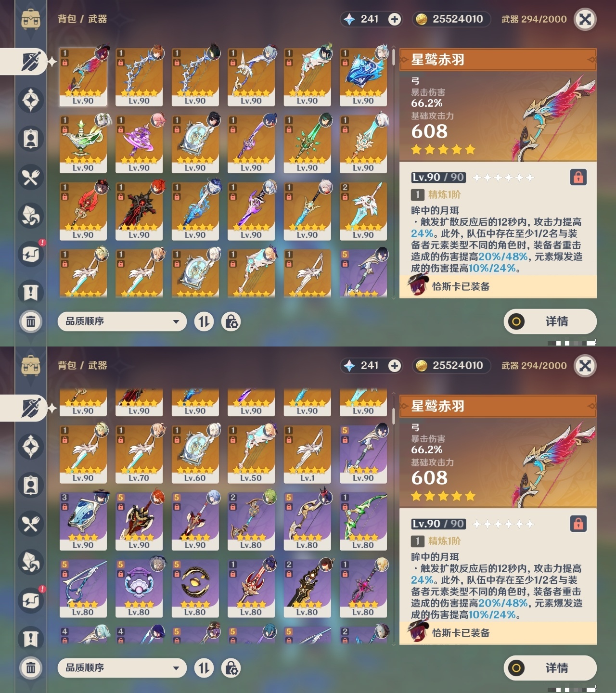616x693 pixels.
Task: Open the artifacts category in upper sidebar
Action: click(31, 100)
